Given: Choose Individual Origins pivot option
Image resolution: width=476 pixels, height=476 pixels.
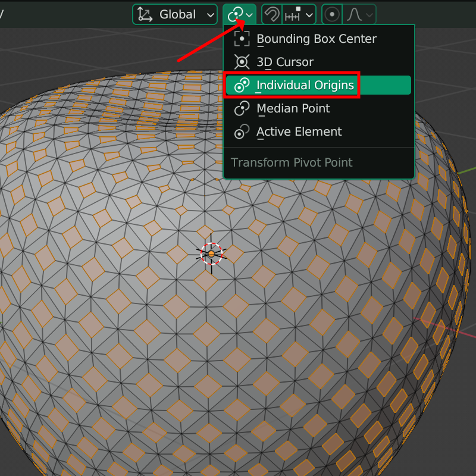Looking at the screenshot, I should 318,85.
